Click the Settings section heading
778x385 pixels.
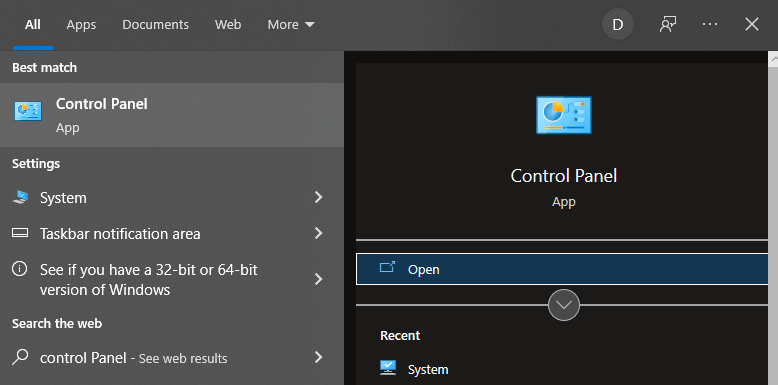click(36, 164)
